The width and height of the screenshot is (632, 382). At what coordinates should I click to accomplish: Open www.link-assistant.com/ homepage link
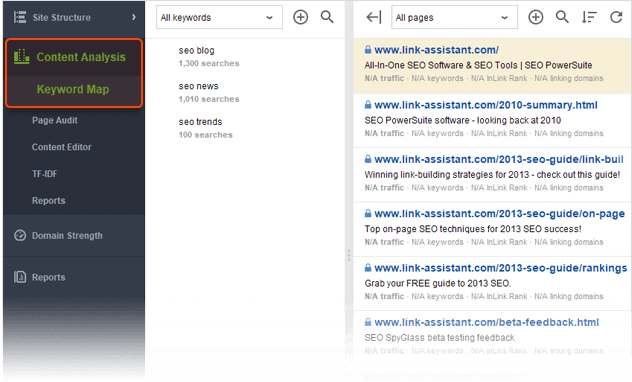pos(437,50)
